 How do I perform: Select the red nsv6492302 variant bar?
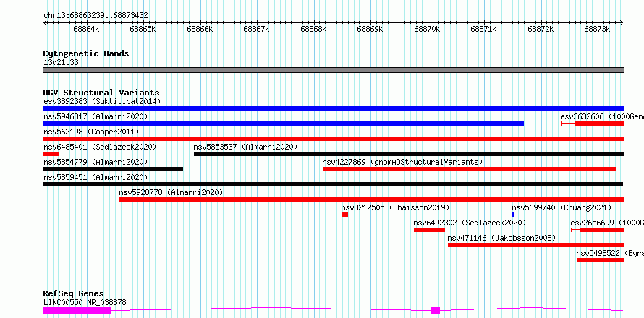coord(429,230)
